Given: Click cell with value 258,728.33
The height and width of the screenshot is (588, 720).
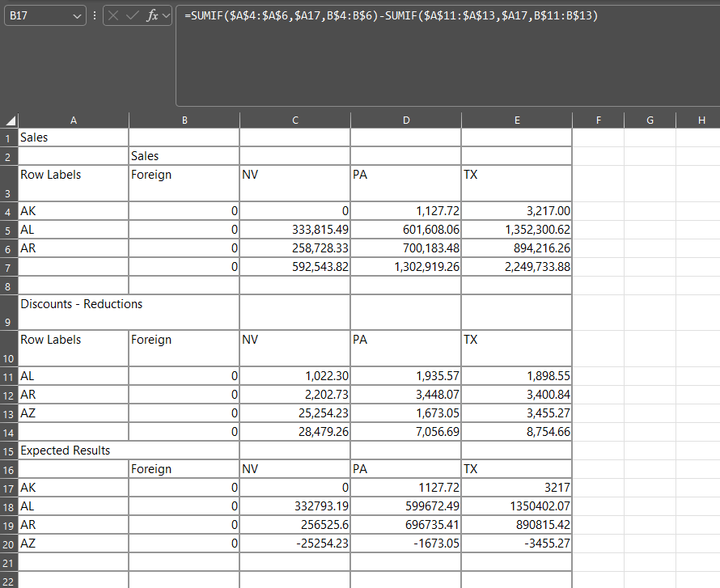Looking at the screenshot, I should (294, 248).
